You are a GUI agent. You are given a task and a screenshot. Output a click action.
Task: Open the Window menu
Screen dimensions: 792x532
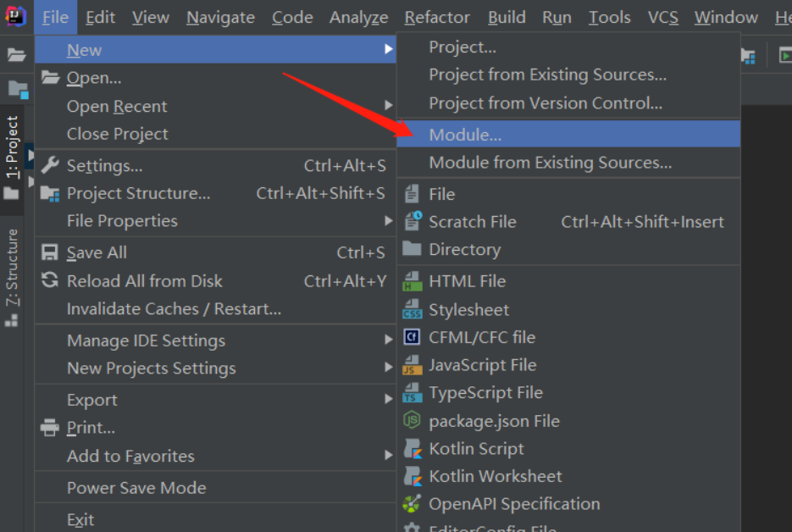[726, 17]
